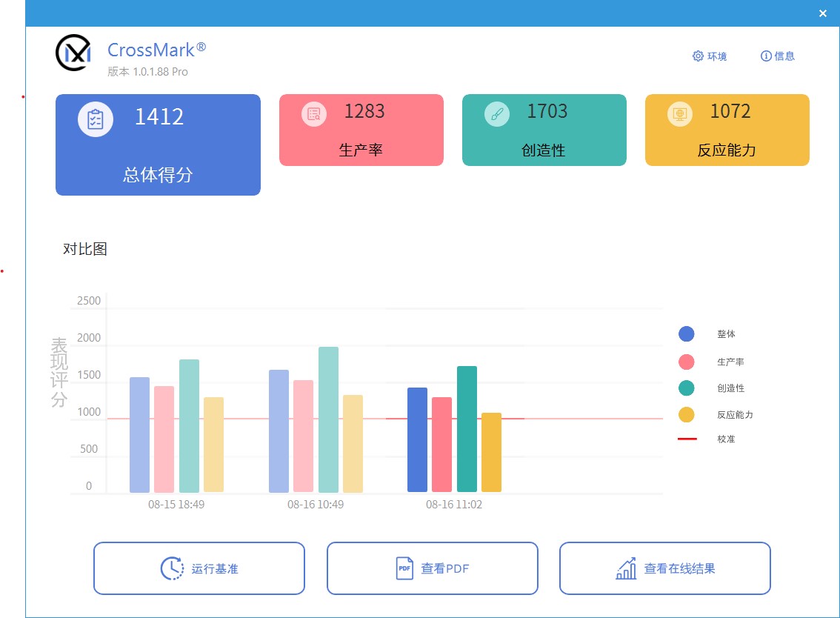Click the 2000 axis value
This screenshot has width=840, height=618.
coord(89,338)
